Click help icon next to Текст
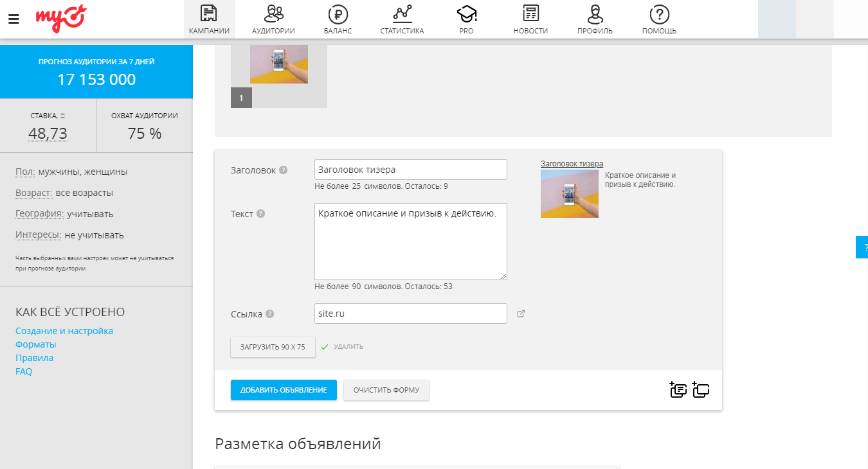Image resolution: width=868 pixels, height=469 pixels. (260, 214)
